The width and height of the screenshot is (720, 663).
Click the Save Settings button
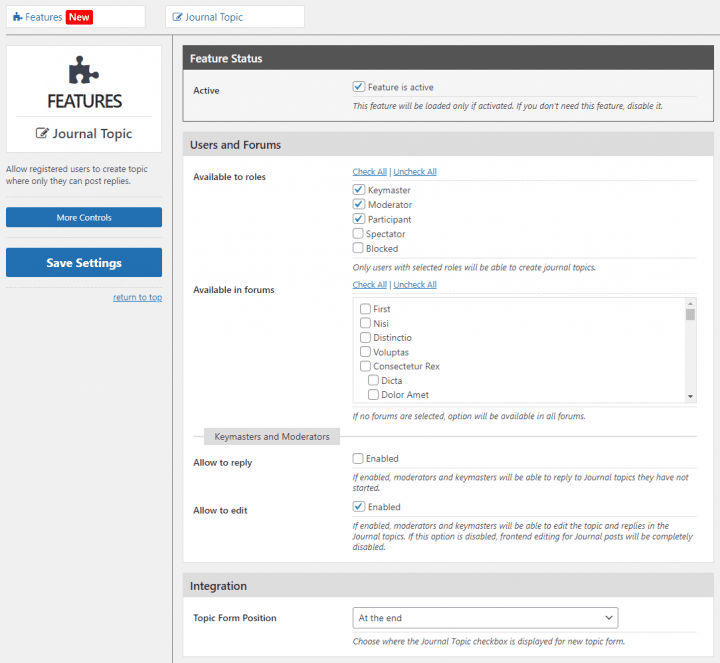point(84,263)
